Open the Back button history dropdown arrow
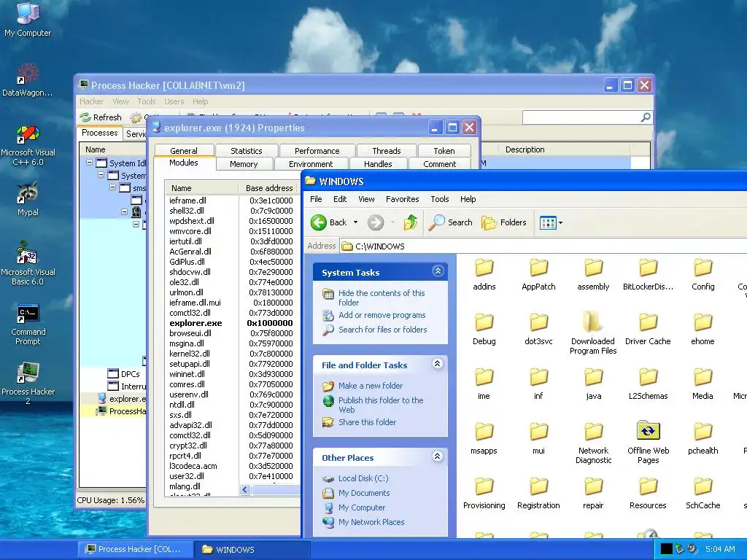The height and width of the screenshot is (560, 747). coord(355,222)
